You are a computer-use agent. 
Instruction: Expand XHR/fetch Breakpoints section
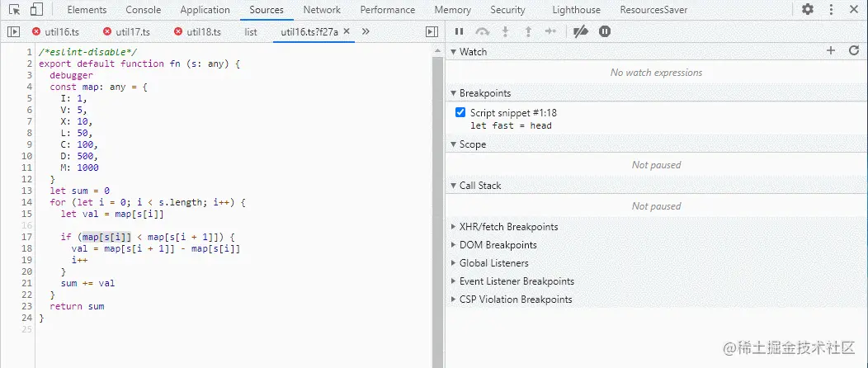453,227
